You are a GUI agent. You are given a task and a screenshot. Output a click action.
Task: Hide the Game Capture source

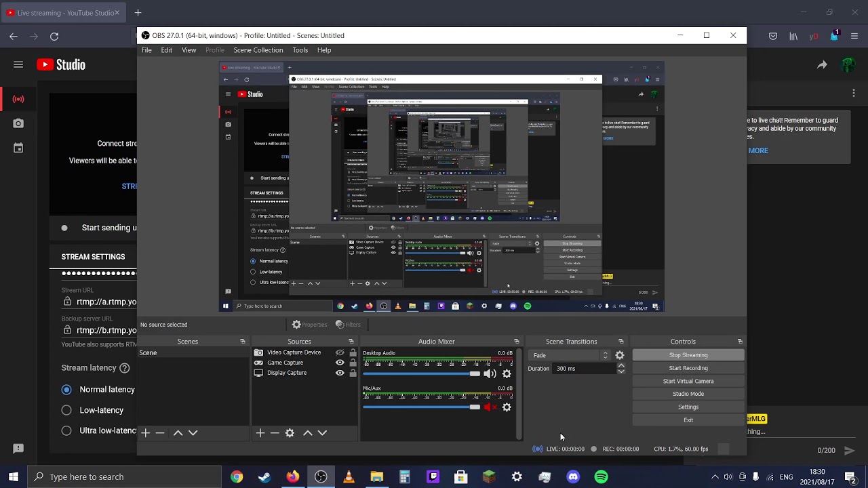[x=340, y=363]
